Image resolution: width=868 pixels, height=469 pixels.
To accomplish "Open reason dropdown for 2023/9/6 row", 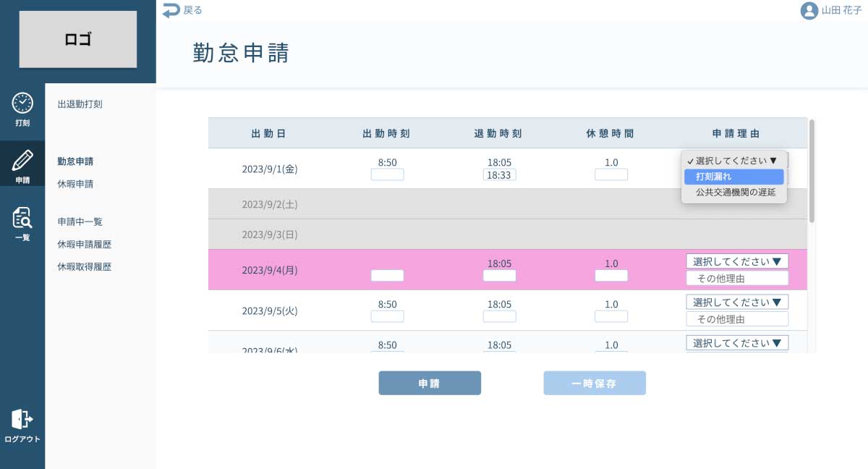I will (736, 342).
